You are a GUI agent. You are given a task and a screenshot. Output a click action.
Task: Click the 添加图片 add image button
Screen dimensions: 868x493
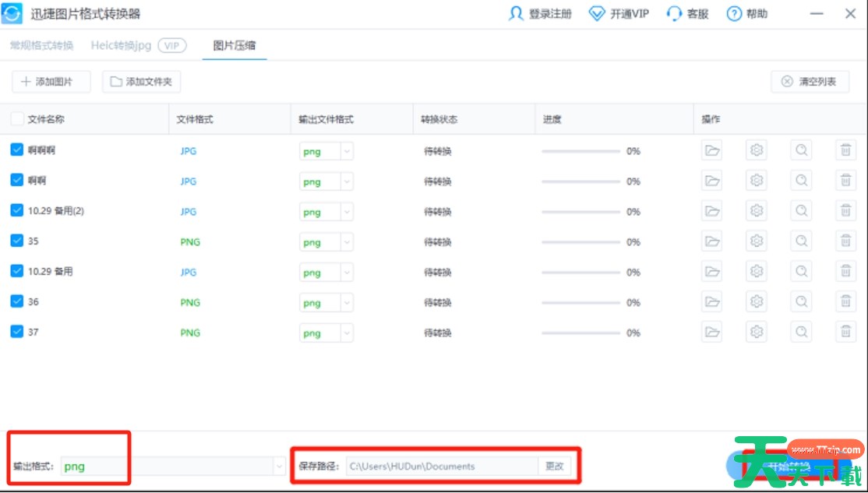click(51, 81)
